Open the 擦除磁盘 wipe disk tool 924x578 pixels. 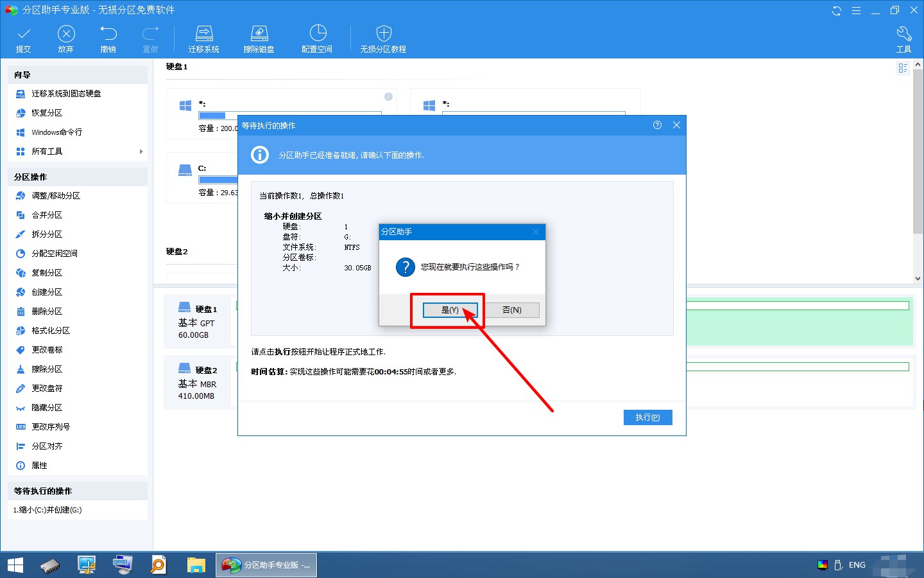(259, 39)
